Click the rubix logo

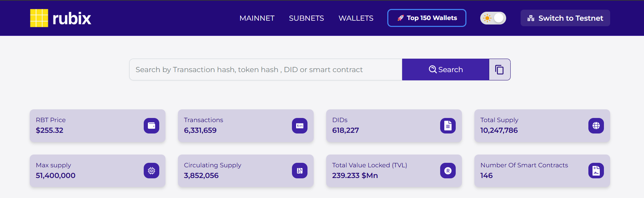[x=61, y=18]
